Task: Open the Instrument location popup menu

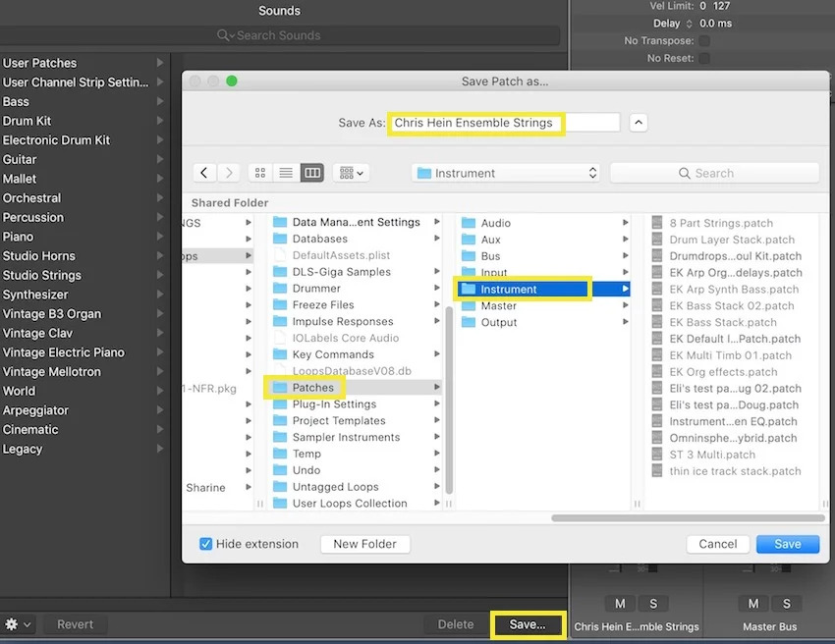Action: coord(506,173)
